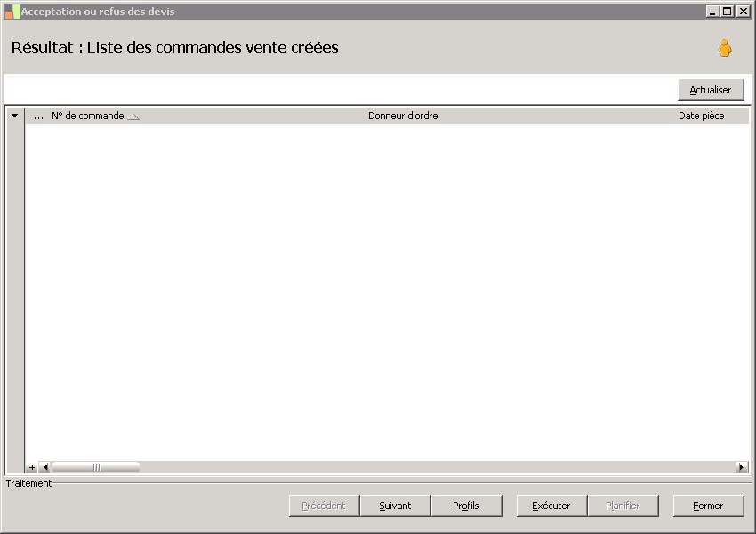This screenshot has height=534, width=756.
Task: Toggle the ascending sort triangle indicator
Action: [x=133, y=117]
